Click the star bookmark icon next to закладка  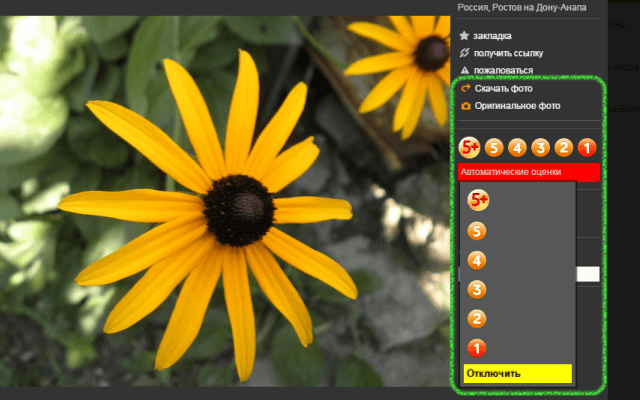[464, 36]
